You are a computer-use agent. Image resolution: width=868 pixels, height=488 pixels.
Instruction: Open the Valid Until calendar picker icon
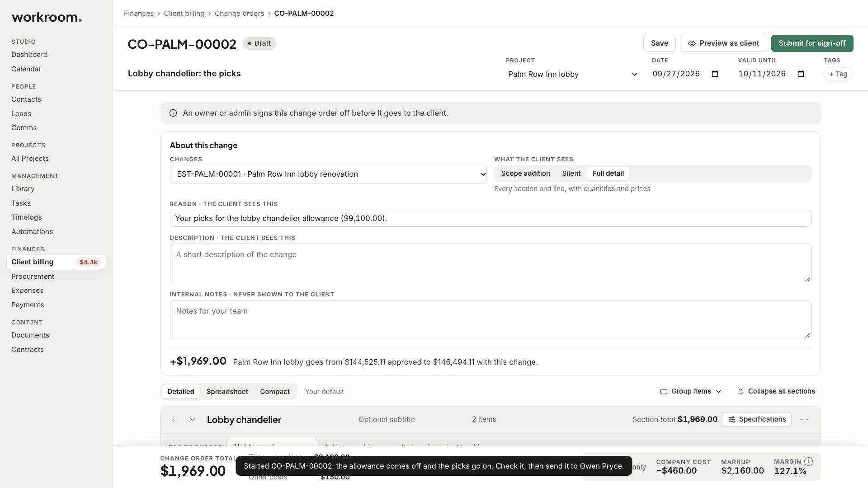point(801,74)
